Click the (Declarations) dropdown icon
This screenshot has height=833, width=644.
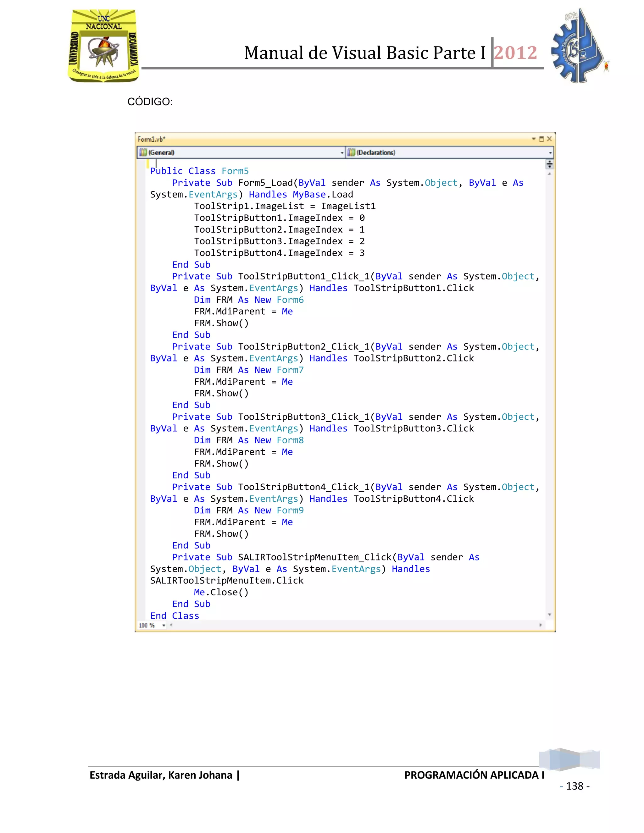[x=351, y=152]
